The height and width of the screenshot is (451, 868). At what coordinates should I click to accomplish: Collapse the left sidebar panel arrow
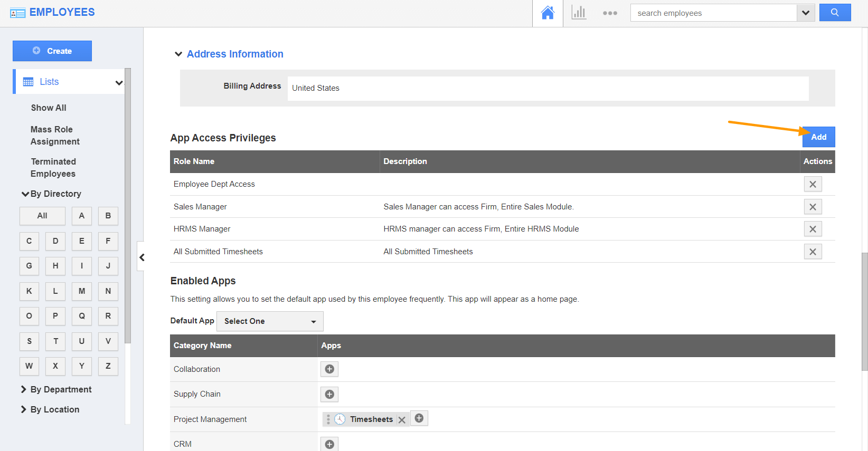(x=141, y=257)
